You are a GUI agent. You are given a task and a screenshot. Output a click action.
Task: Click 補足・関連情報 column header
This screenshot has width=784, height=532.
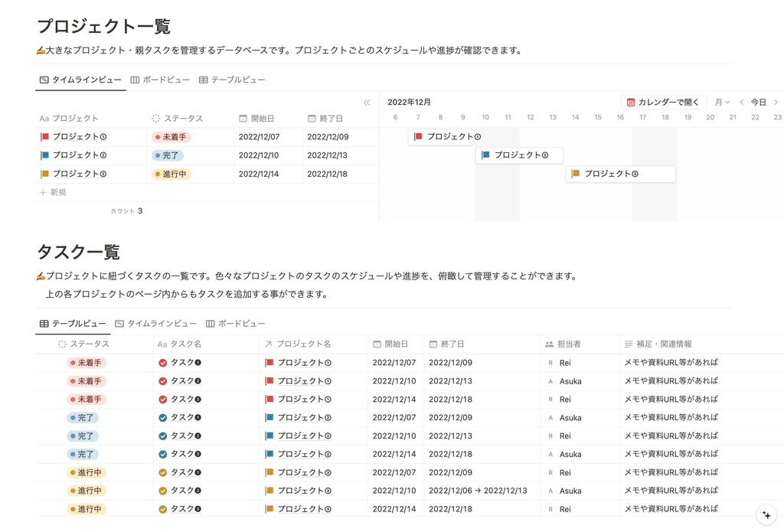point(658,344)
